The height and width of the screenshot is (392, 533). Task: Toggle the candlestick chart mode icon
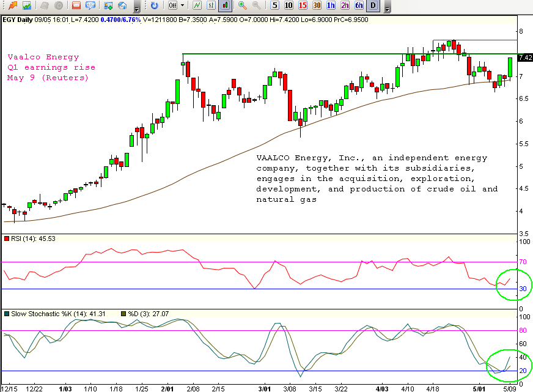(x=225, y=6)
